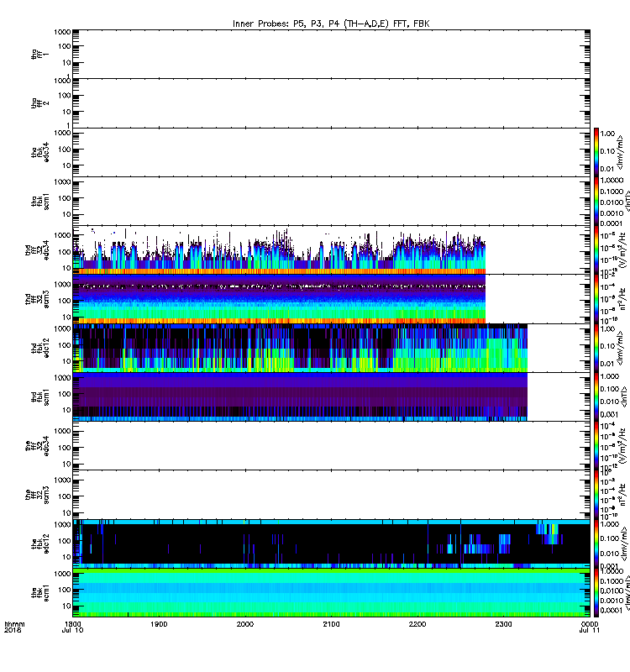Click the "10" tick of the fff 32 scm3 panel
The image size is (630, 672).
[66, 513]
